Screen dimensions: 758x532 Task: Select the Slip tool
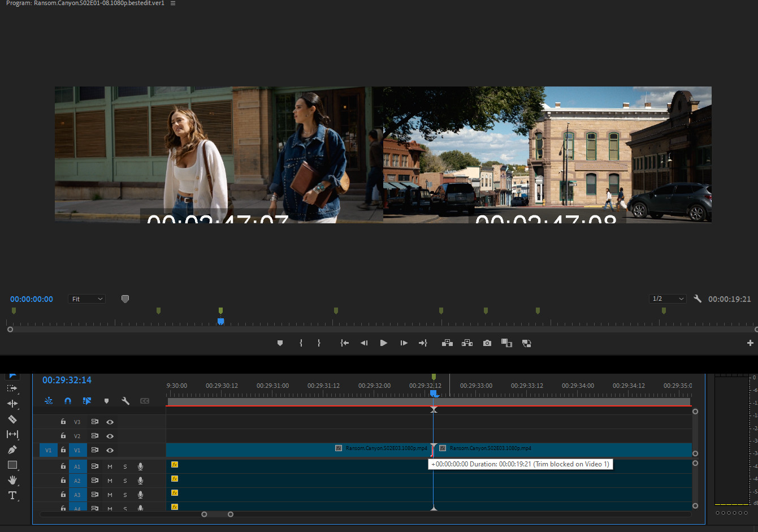pyautogui.click(x=12, y=434)
